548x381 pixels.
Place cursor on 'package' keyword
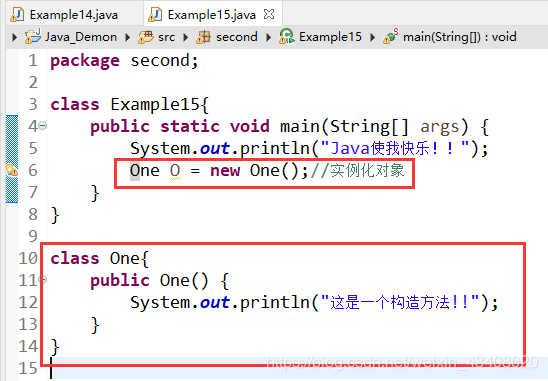85,61
